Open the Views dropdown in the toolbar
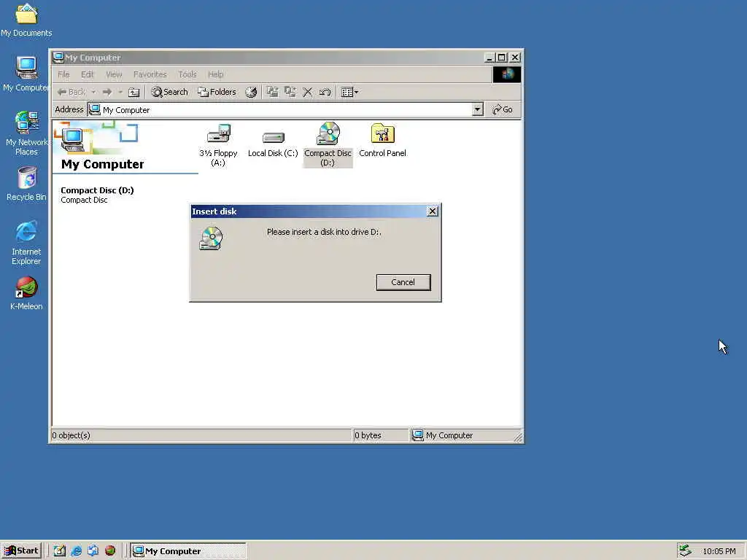Screen dimensions: 747x560 [x=350, y=92]
